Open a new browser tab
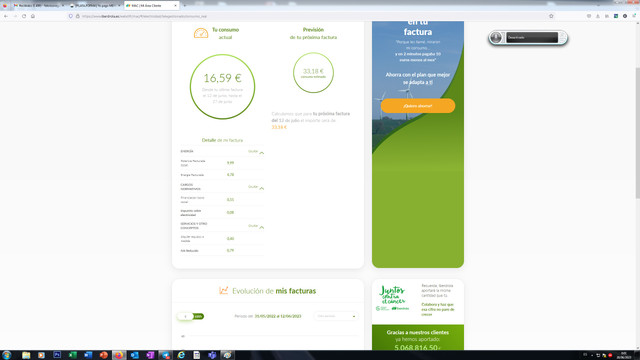640x360 pixels. (184, 6)
